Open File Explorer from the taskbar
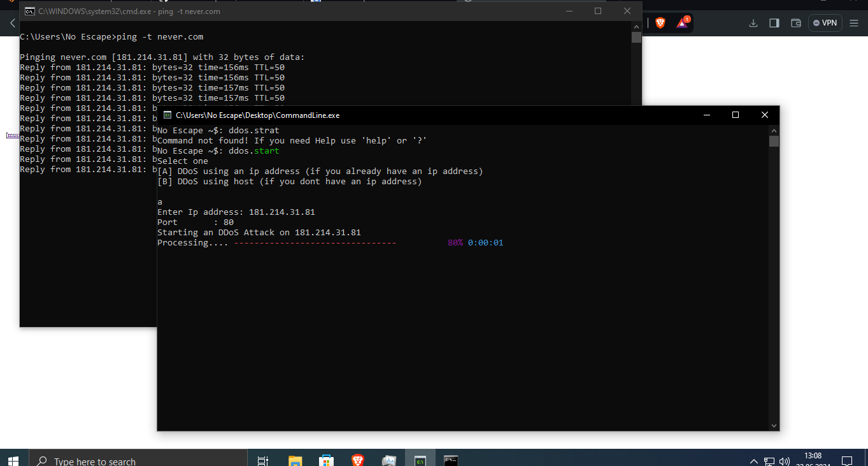 (294, 458)
